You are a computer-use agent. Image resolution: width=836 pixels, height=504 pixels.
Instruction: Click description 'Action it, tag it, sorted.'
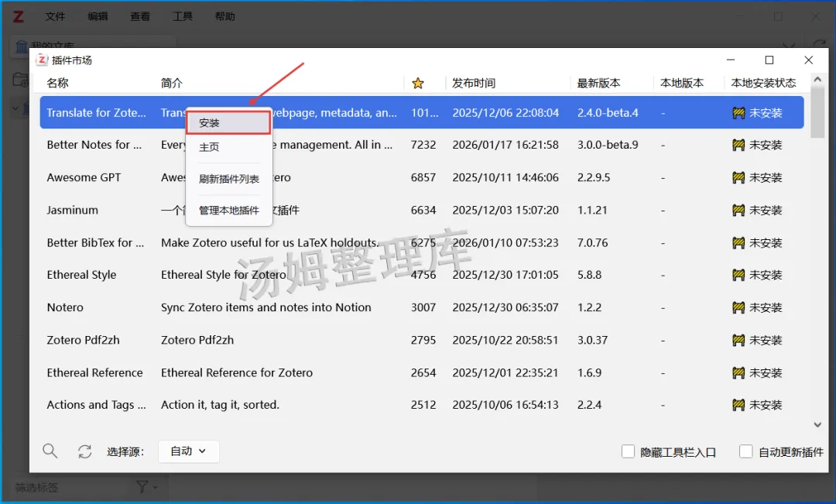click(220, 405)
